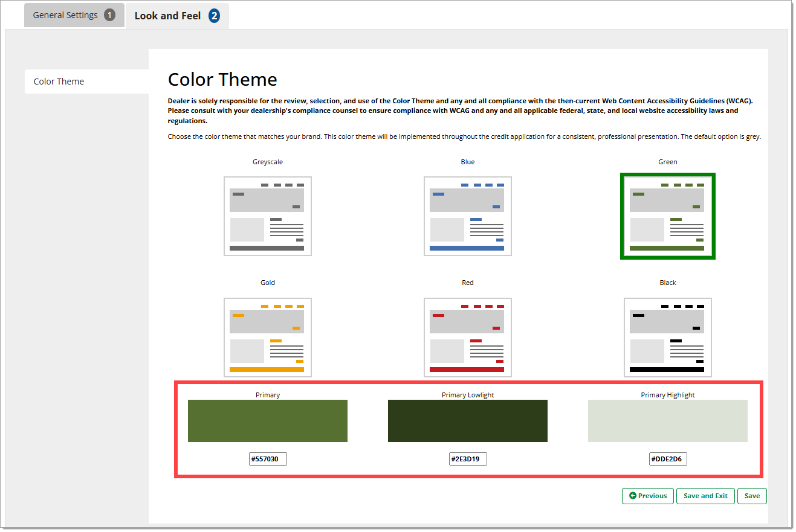Edit the #557030 primary hex field

(x=268, y=459)
